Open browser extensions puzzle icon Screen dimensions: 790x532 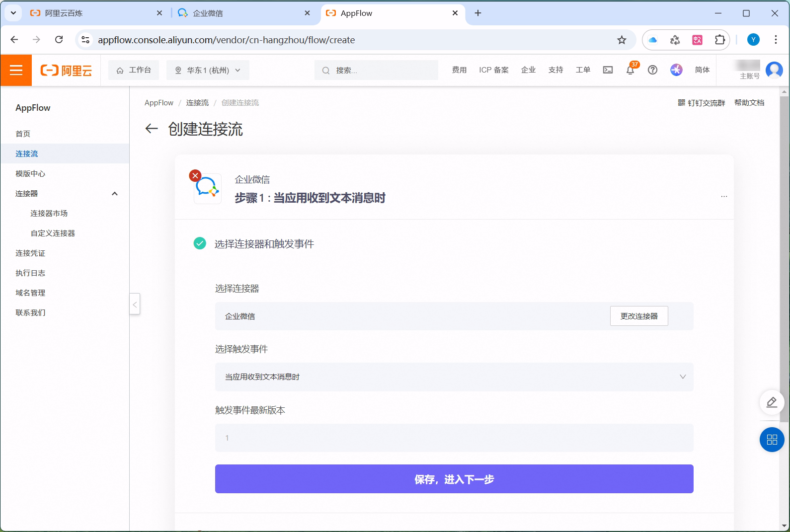pos(719,40)
